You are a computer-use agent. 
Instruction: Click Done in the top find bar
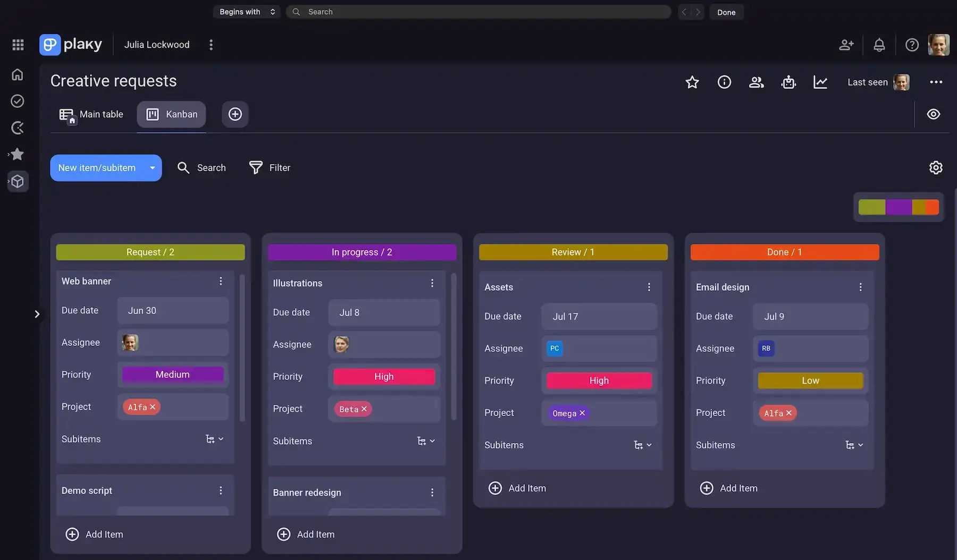point(726,12)
